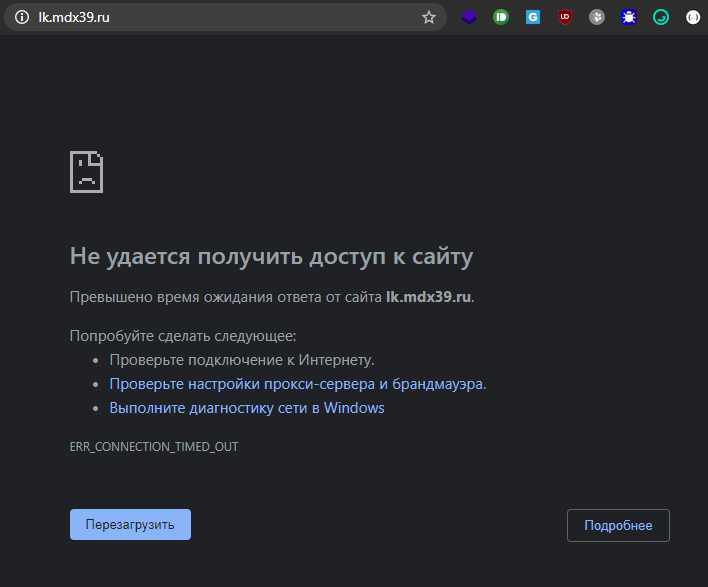Click the 'Не удается получить доступ к сайту' heading
Image resolution: width=708 pixels, height=587 pixels.
point(271,257)
